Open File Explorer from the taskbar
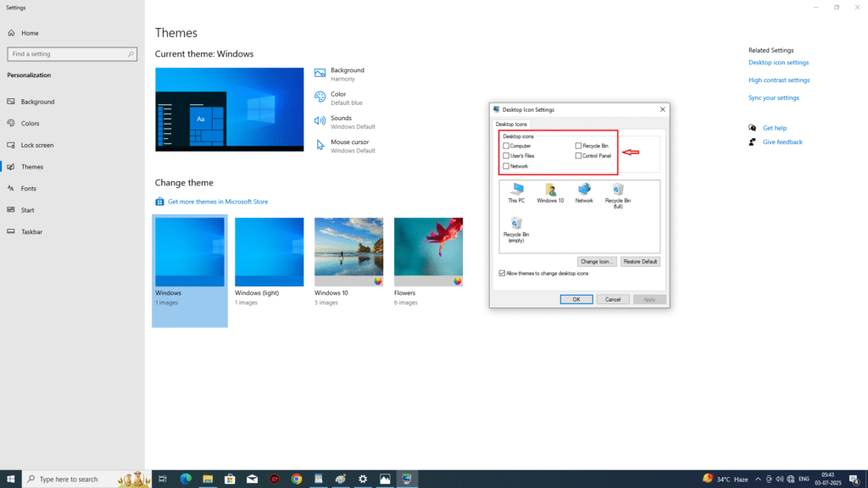Screen dimensions: 868x488 point(208,480)
